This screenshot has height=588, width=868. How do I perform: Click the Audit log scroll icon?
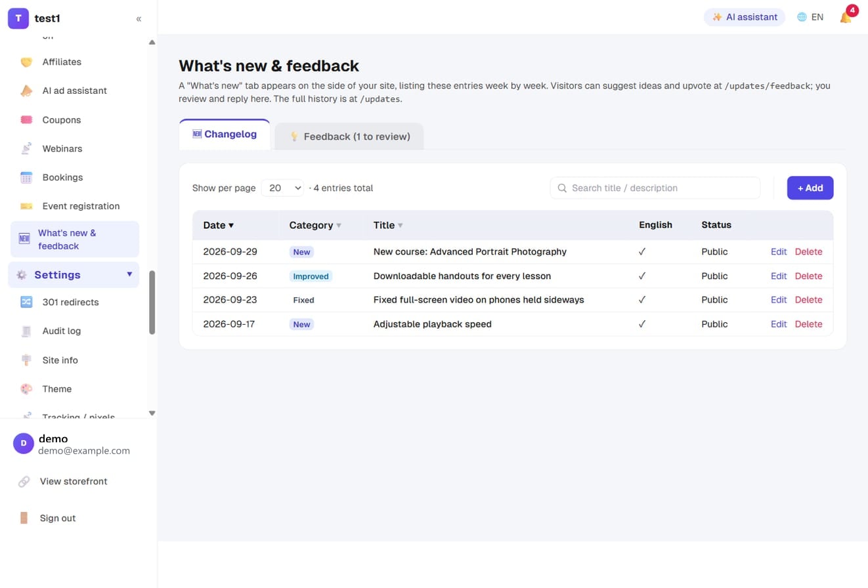[x=26, y=331]
